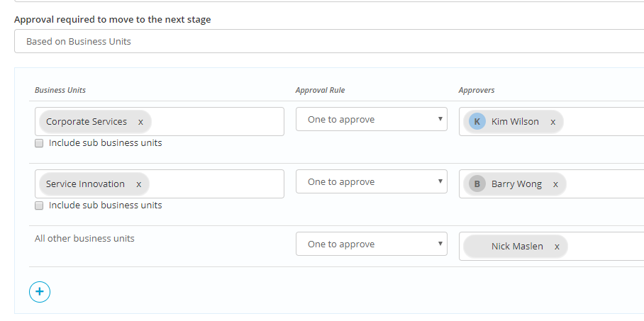Remove Kim Wilson from approvers
Viewport: 644px width, 321px height.
(553, 122)
